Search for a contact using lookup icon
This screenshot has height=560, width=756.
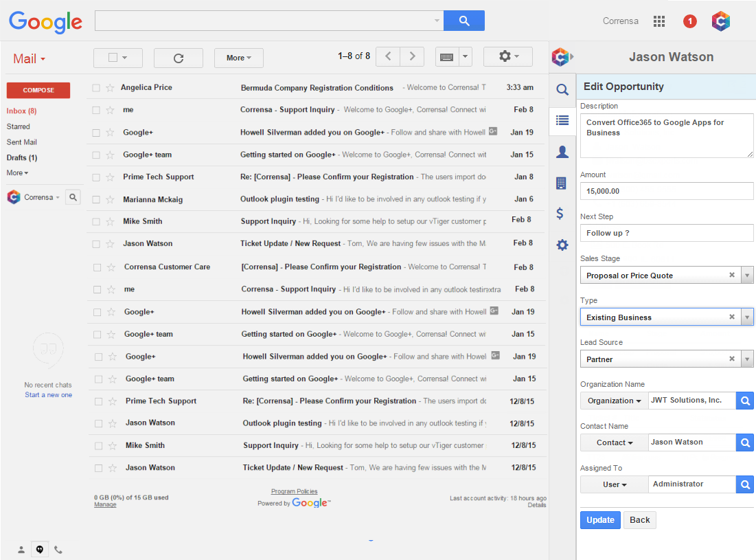click(x=745, y=443)
